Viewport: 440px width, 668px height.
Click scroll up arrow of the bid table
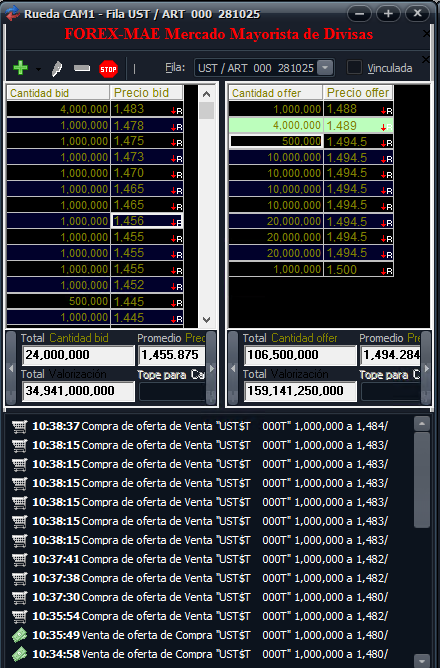[x=207, y=94]
